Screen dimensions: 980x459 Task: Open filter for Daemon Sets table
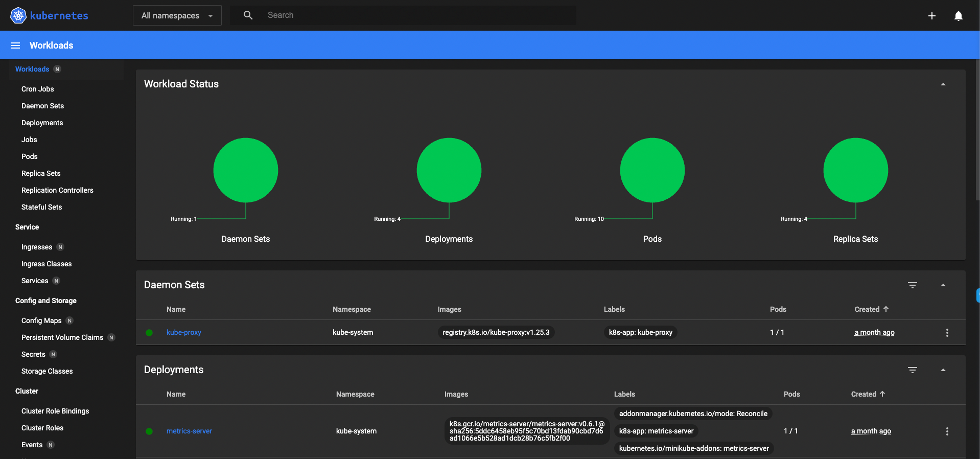[x=913, y=285]
